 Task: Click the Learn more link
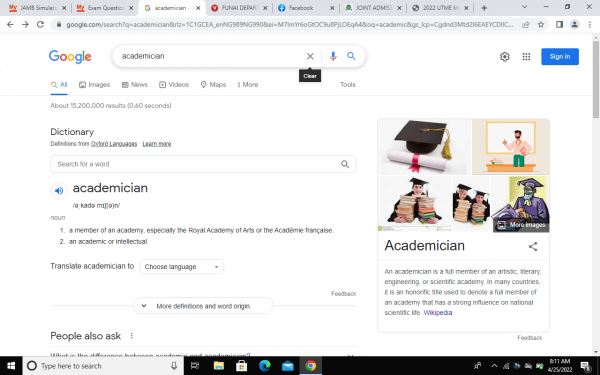coord(157,144)
